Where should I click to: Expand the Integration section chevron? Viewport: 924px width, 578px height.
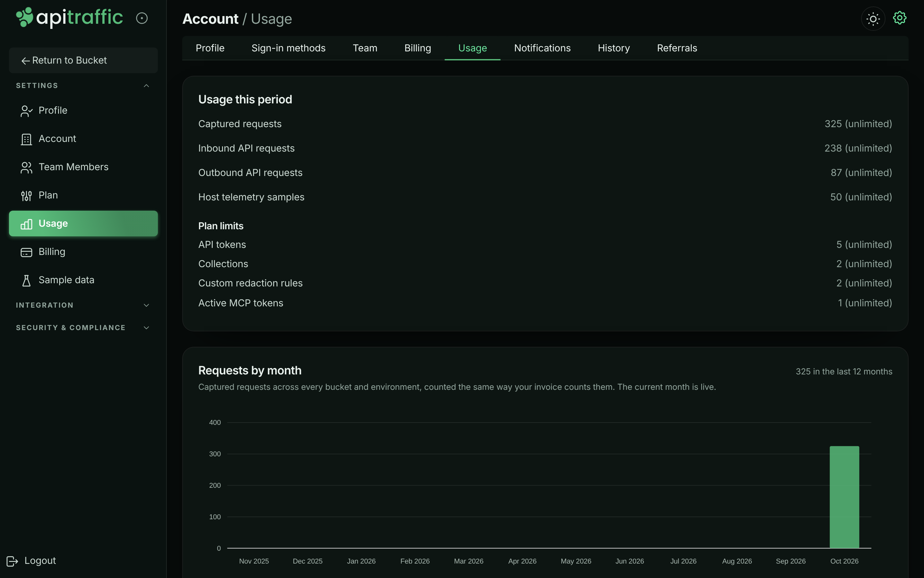tap(146, 305)
